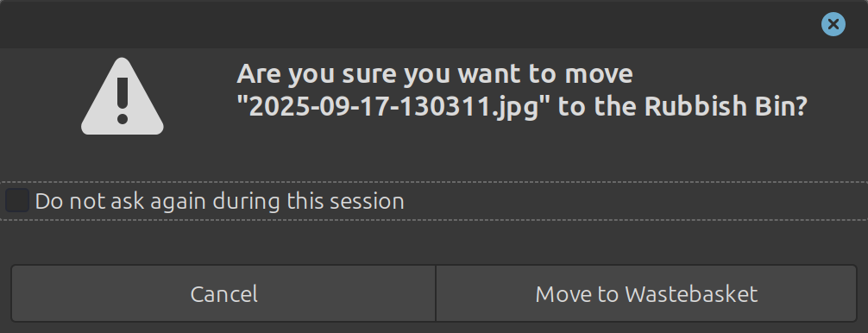
Task: Confirm with Move to Wastebasket button
Action: click(646, 293)
